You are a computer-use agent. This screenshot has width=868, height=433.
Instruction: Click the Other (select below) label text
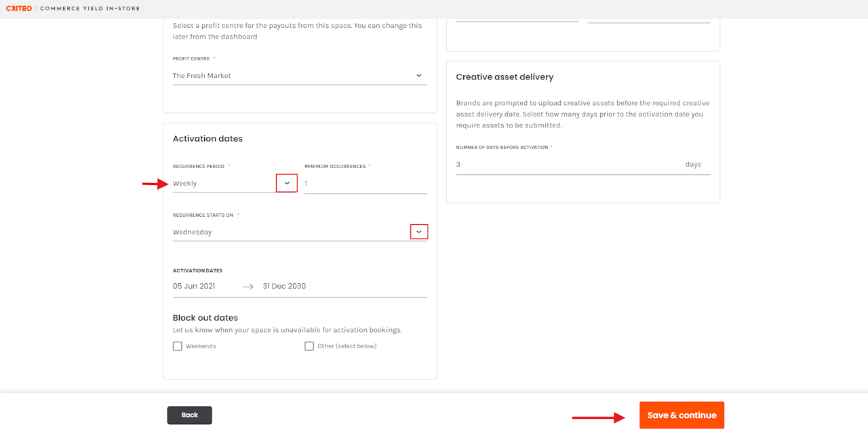click(347, 346)
